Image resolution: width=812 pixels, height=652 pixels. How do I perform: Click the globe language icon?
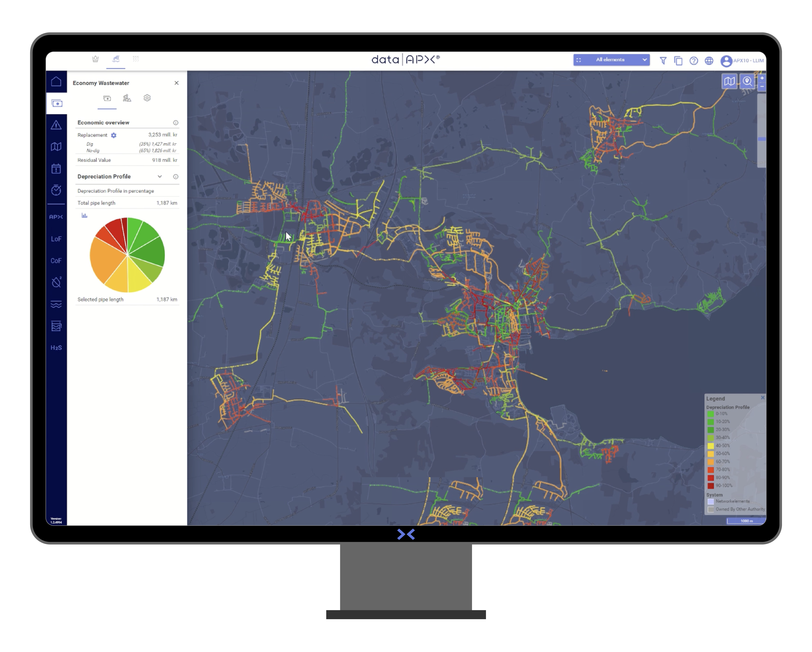point(709,61)
